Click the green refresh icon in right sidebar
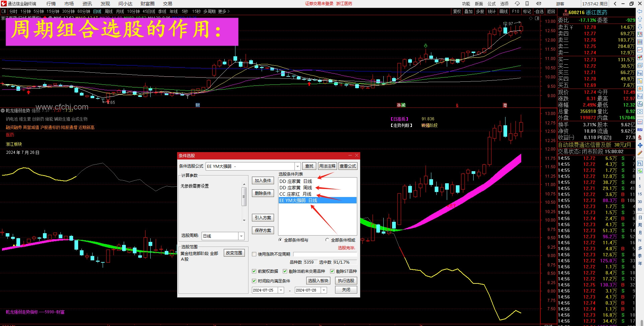Image resolution: width=644 pixels, height=326 pixels. [x=640, y=171]
